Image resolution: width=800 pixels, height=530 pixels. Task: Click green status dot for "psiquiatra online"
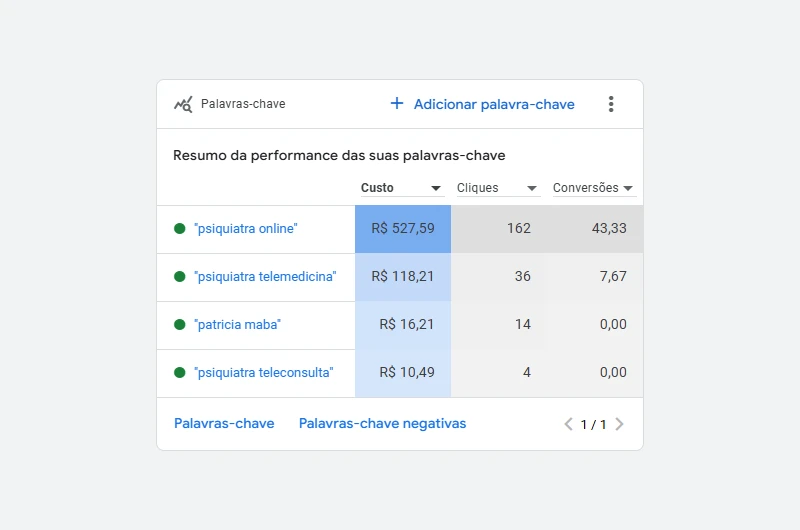(x=180, y=229)
